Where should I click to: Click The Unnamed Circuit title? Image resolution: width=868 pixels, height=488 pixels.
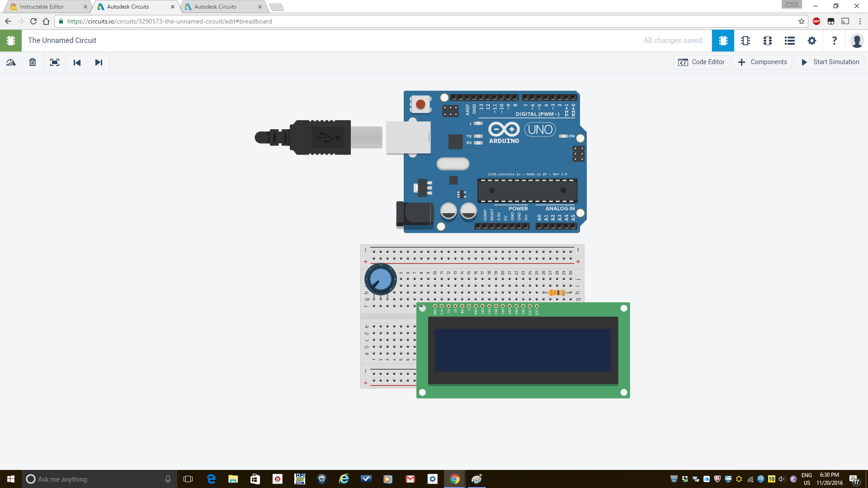62,40
